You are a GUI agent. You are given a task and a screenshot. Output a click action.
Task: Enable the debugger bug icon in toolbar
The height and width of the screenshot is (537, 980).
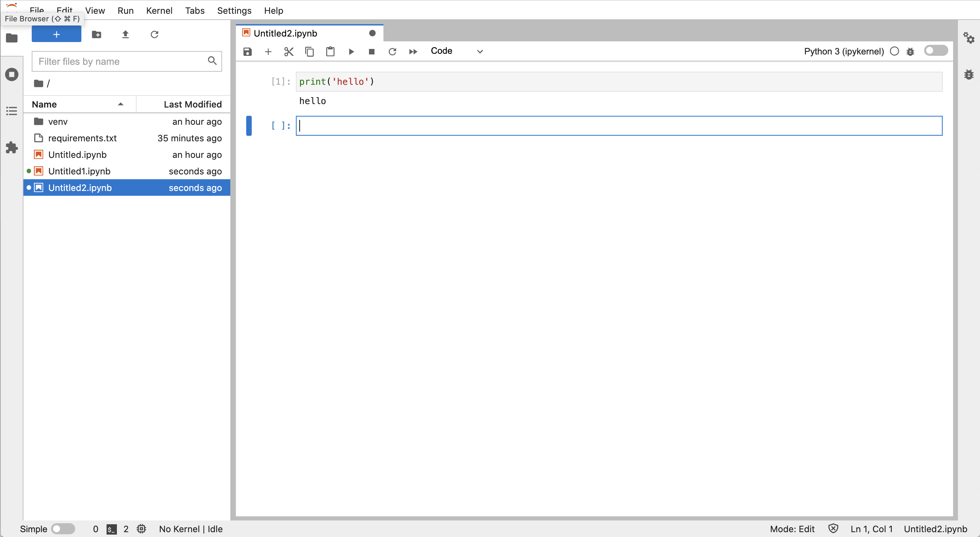click(910, 51)
